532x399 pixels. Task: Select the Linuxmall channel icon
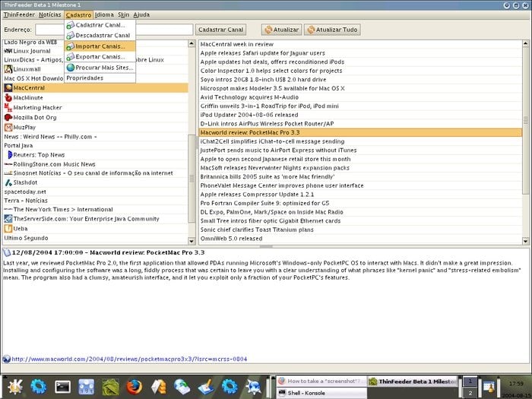point(8,69)
